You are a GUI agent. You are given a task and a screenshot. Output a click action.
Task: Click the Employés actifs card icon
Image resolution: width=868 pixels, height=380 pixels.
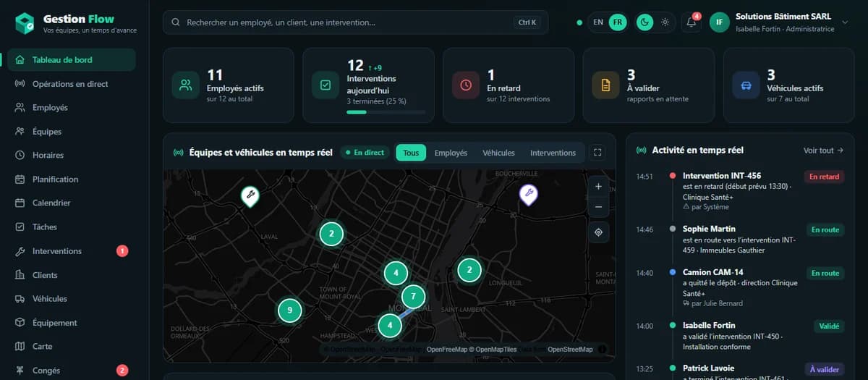186,85
